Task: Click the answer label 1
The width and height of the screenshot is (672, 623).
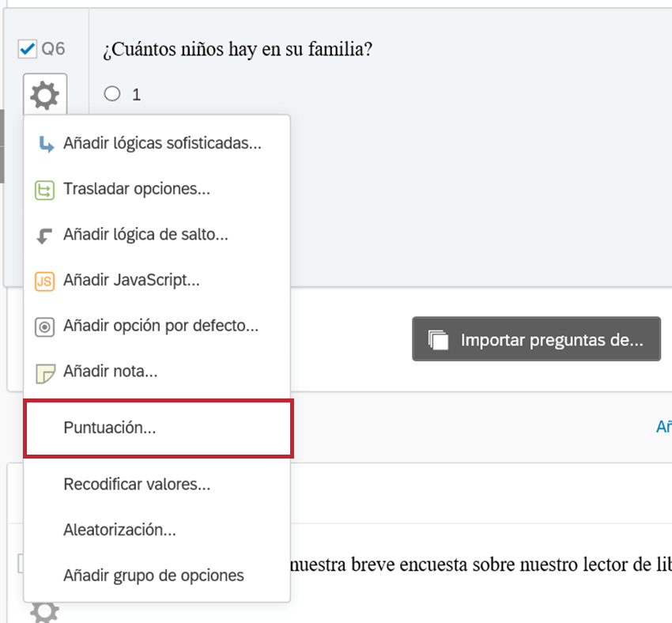Action: [136, 95]
